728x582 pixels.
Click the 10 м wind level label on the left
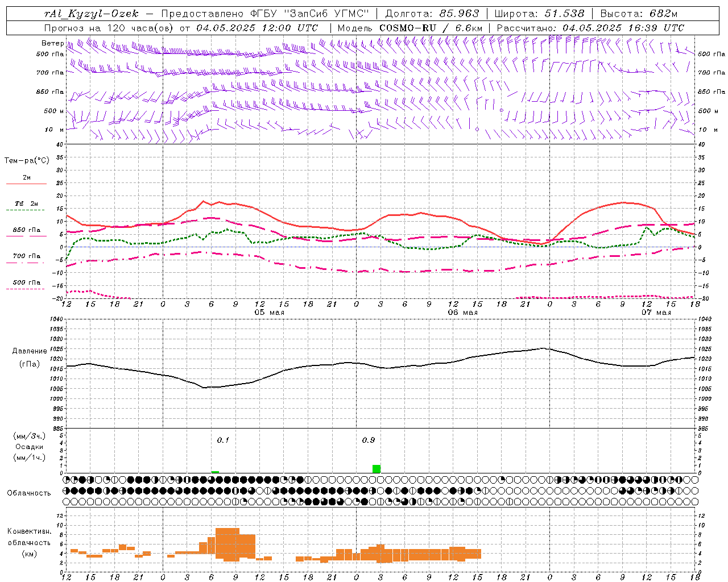tap(54, 130)
